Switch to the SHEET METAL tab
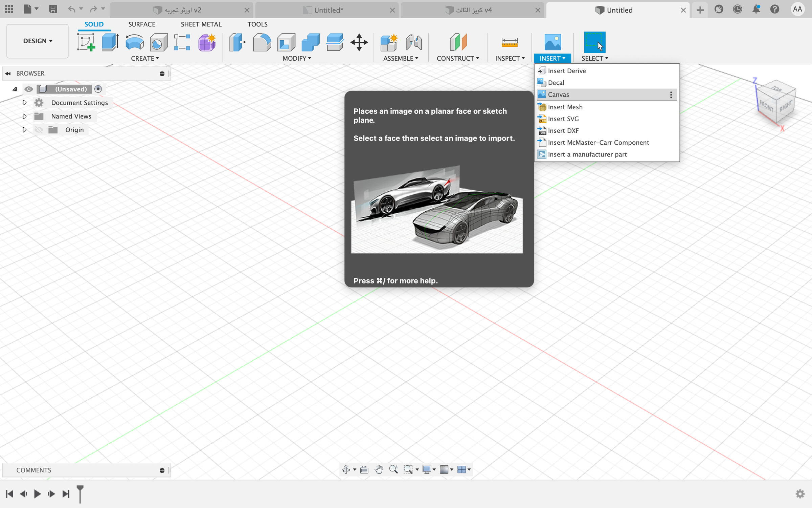 tap(201, 24)
